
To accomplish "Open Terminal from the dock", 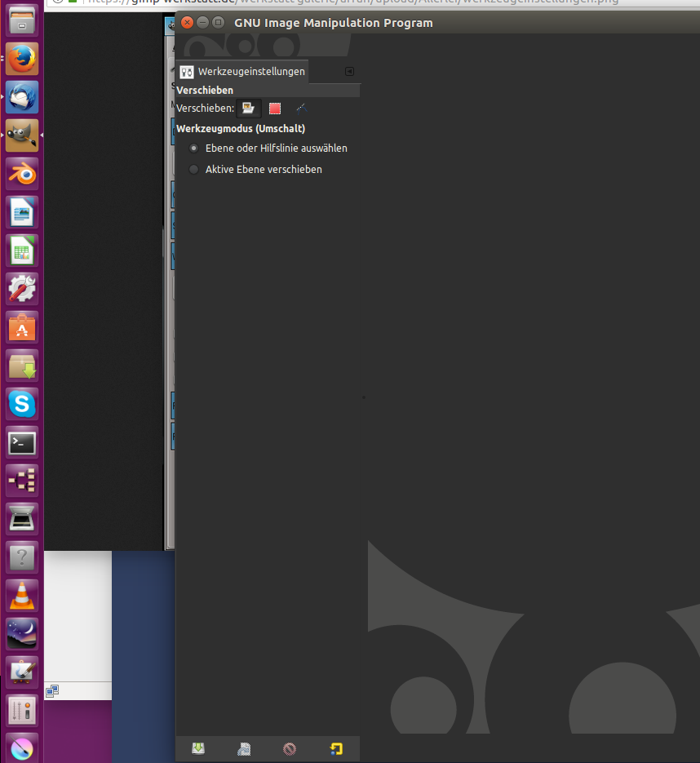I will pyautogui.click(x=22, y=443).
